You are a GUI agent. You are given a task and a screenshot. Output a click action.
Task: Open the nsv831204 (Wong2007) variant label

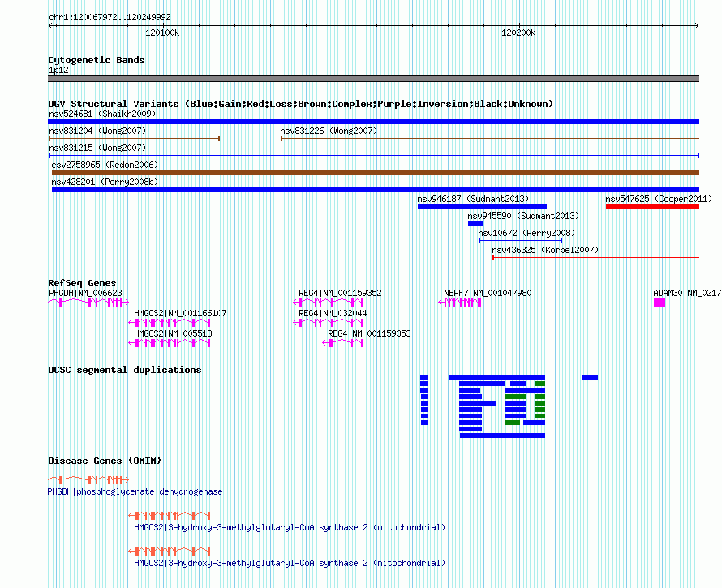[x=97, y=131]
